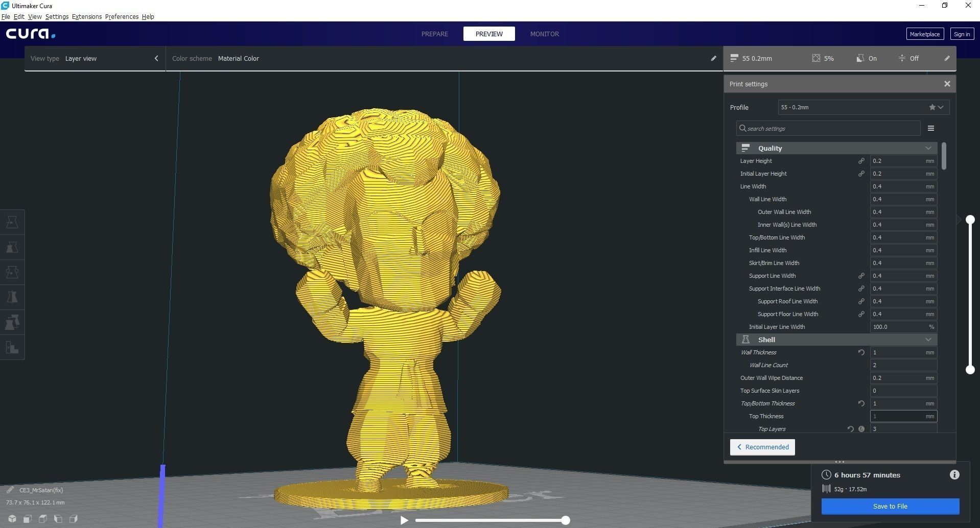980x528 pixels.
Task: Click the layer height summary icon 55 0.2mm
Action: (x=734, y=58)
